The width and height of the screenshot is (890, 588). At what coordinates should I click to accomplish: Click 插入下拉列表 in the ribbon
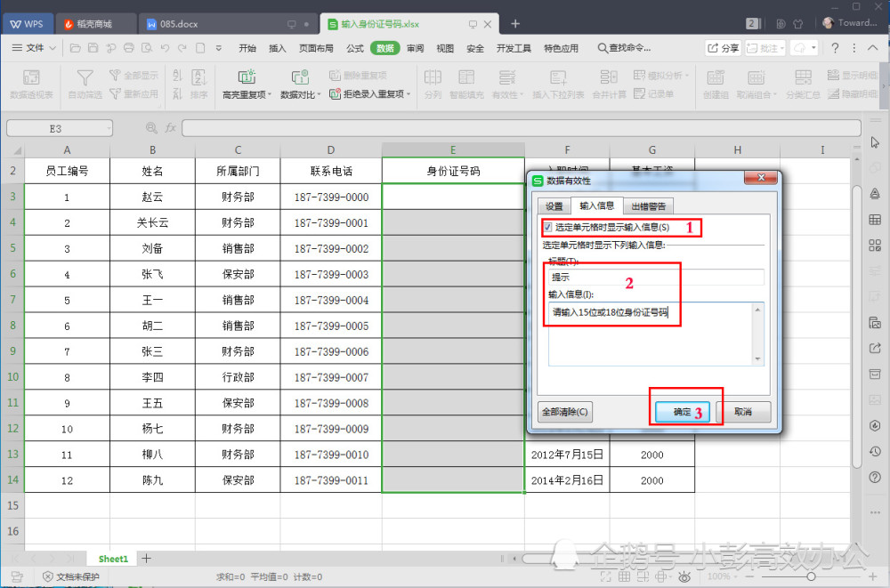pyautogui.click(x=558, y=84)
